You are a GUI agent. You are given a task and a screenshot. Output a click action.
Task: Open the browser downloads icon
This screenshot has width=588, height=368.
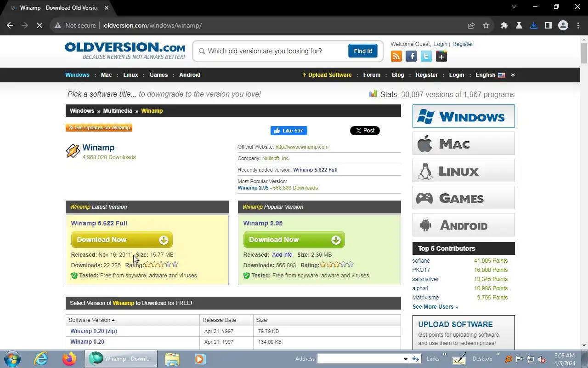[x=534, y=25]
